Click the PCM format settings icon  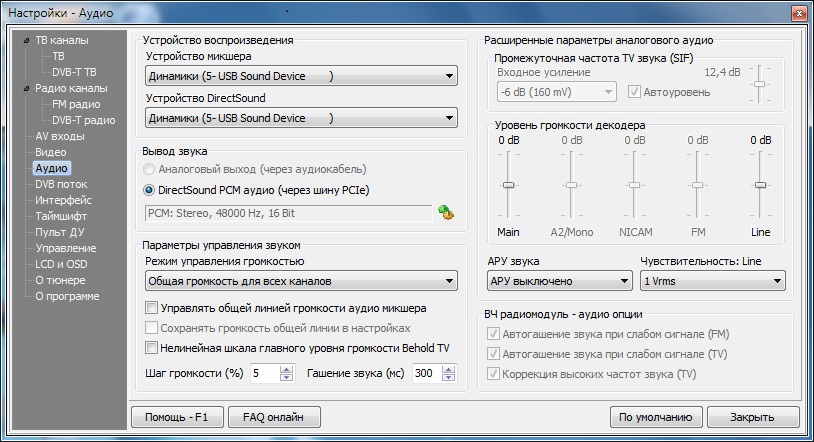click(x=445, y=212)
